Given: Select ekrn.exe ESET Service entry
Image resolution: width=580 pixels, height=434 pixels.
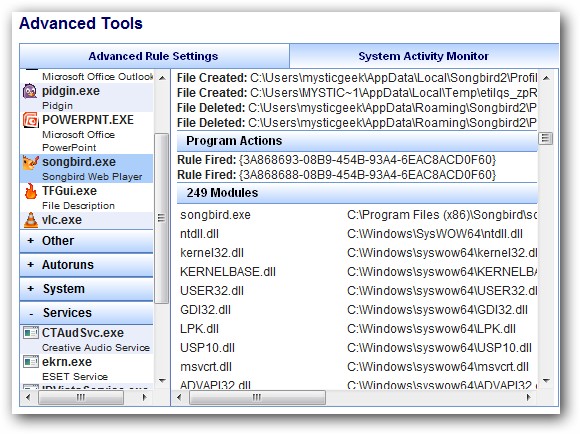Looking at the screenshot, I should click(87, 369).
